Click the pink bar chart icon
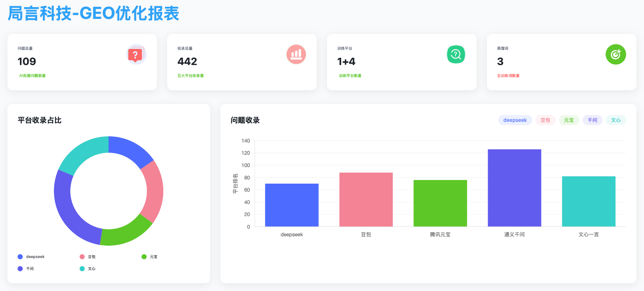644x291 pixels. click(x=296, y=55)
